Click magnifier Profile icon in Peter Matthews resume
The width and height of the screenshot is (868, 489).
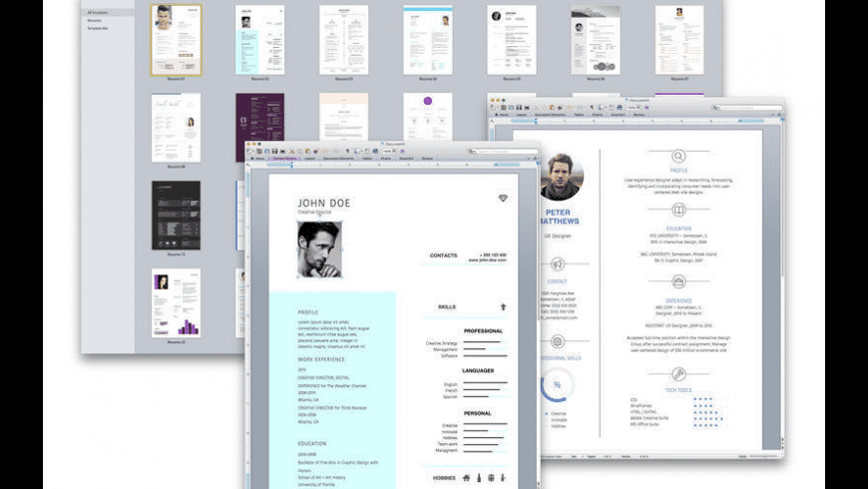tap(678, 156)
